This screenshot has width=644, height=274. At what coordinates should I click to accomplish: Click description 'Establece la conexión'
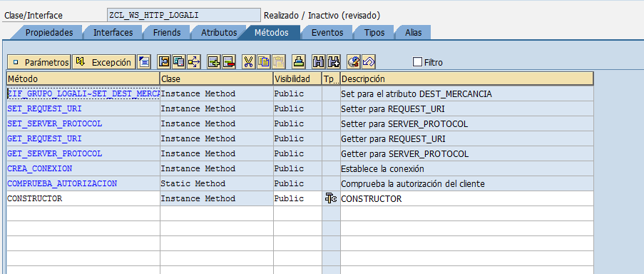(x=467, y=168)
